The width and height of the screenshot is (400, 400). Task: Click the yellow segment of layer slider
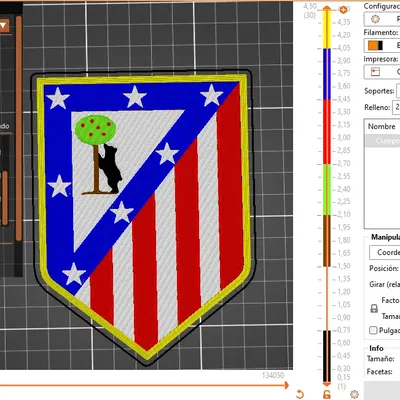click(327, 30)
